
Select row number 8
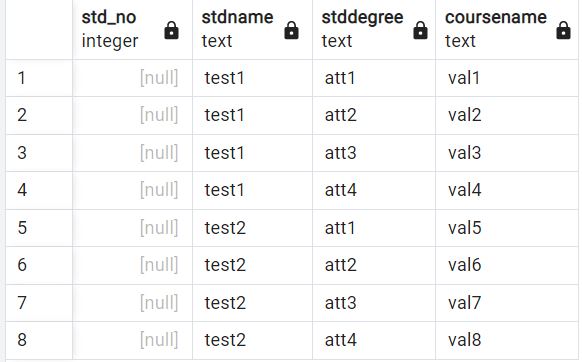pyautogui.click(x=39, y=340)
